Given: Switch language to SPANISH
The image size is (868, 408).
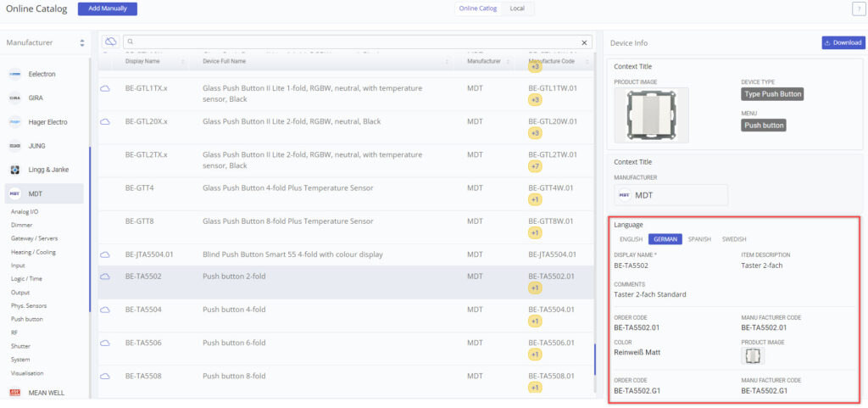Looking at the screenshot, I should [x=699, y=239].
